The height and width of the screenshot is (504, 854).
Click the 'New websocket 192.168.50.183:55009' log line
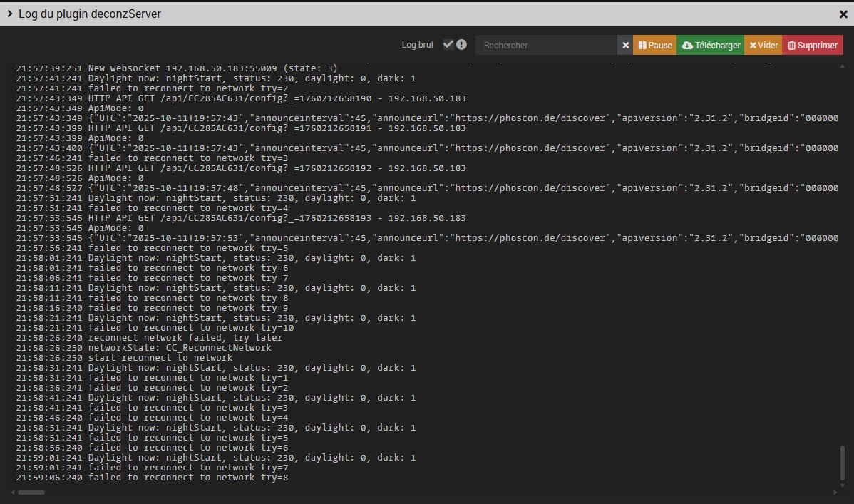click(177, 68)
